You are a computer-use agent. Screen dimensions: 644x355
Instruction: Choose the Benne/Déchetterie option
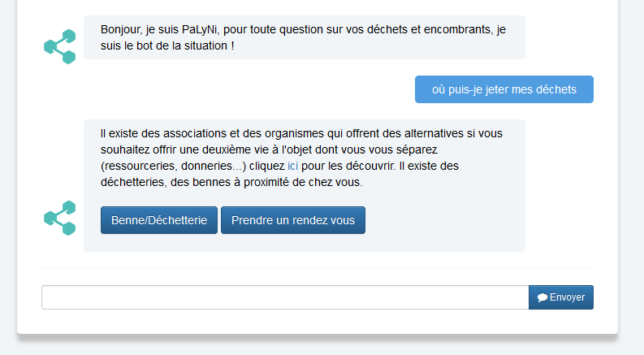coord(159,220)
